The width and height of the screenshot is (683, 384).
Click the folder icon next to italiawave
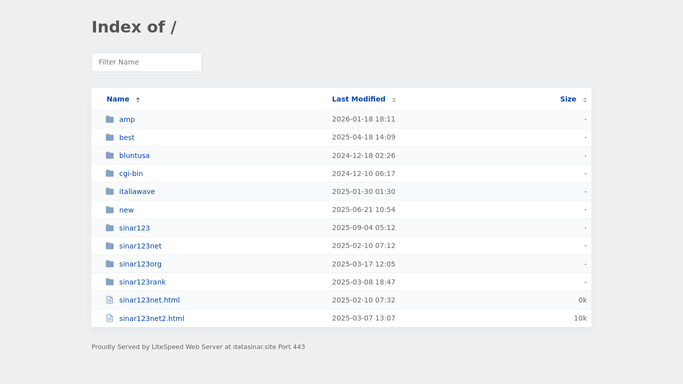(x=110, y=192)
